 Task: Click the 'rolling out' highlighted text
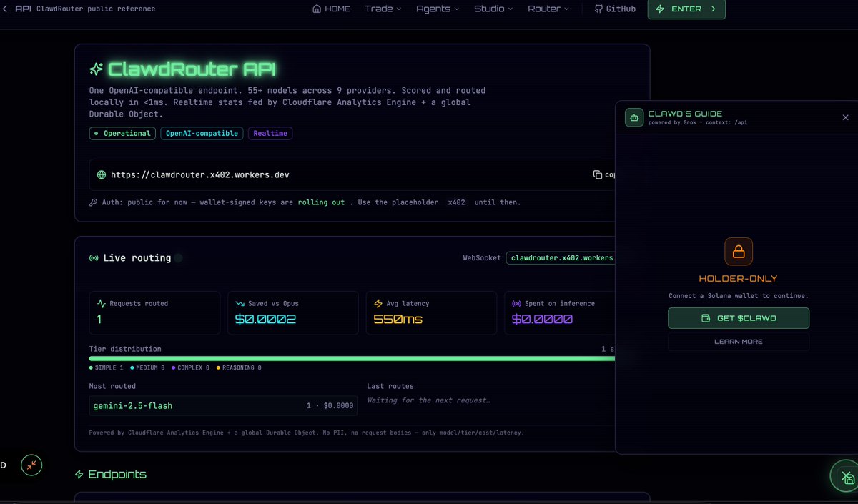[x=321, y=202]
